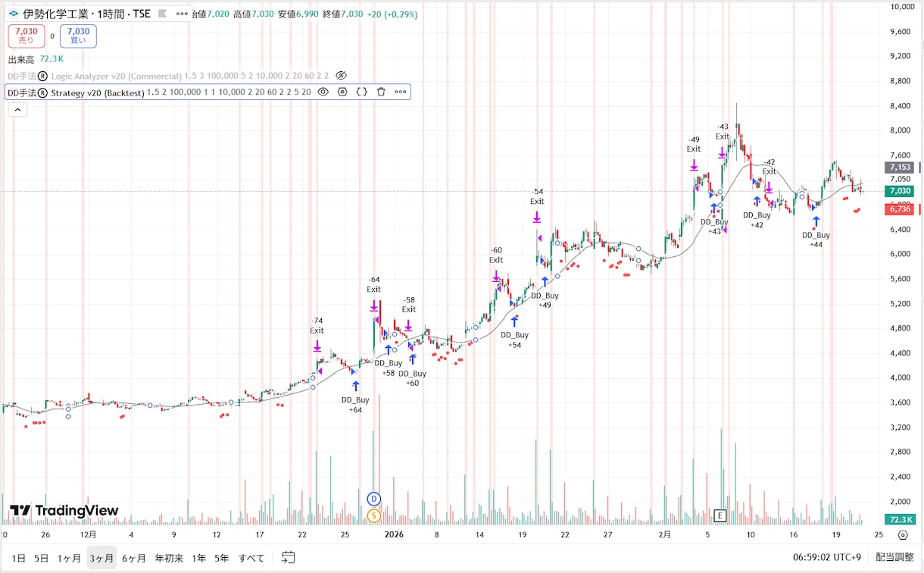Click the +20 (+0.29%) change value
Screen dimensions: 924x573
click(392, 14)
